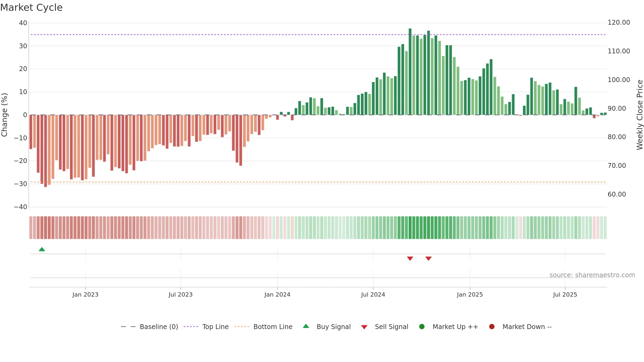Click the Jul 2024 axis label
The image size is (644, 362).
[x=373, y=295]
